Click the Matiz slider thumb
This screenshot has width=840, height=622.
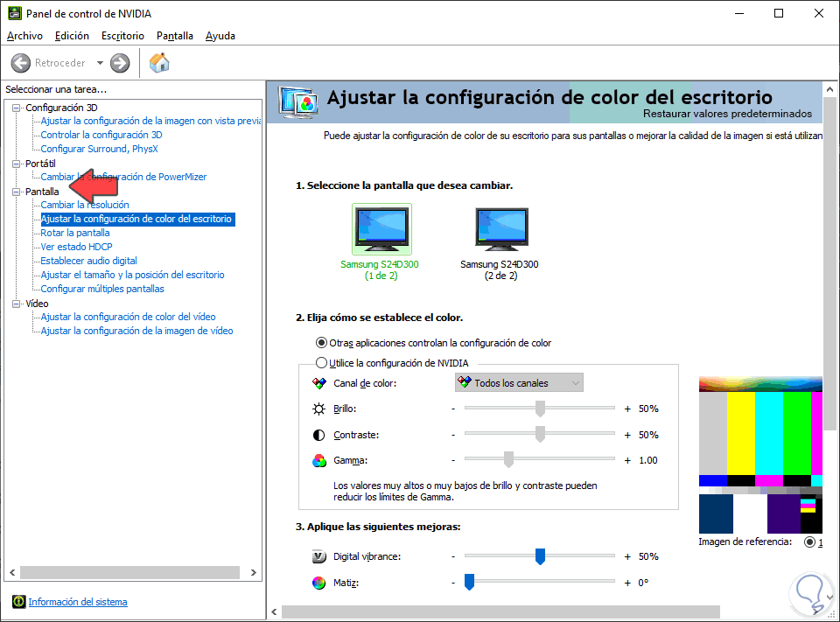click(469, 582)
